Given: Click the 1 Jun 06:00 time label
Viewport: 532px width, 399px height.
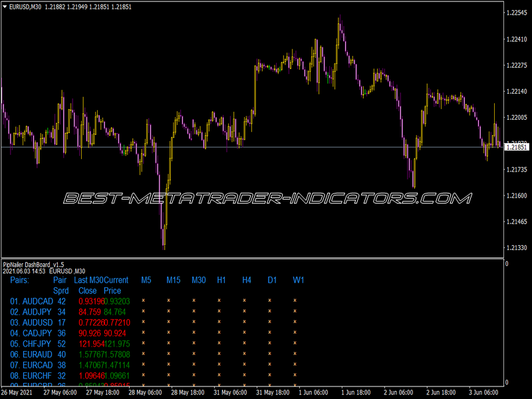Looking at the screenshot, I should click(313, 392).
